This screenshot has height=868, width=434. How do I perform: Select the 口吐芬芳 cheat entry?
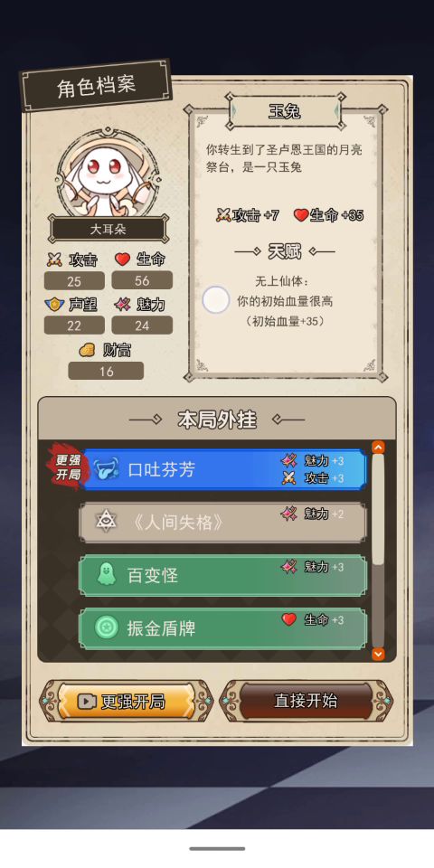[x=222, y=469]
